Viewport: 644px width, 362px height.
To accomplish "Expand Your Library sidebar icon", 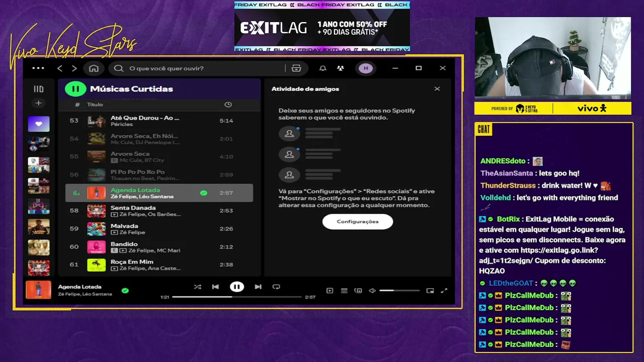I will pyautogui.click(x=39, y=89).
